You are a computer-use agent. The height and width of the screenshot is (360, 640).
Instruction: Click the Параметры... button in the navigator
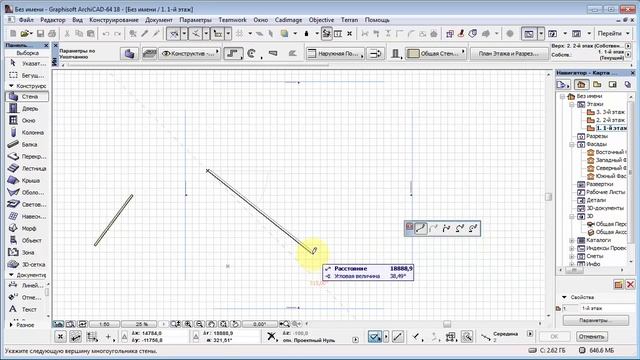click(596, 321)
